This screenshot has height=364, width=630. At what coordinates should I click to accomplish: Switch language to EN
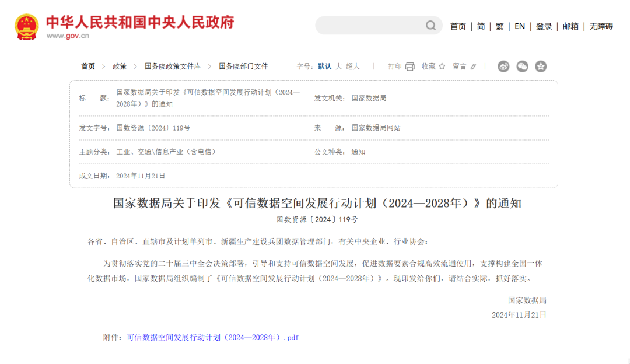point(519,26)
